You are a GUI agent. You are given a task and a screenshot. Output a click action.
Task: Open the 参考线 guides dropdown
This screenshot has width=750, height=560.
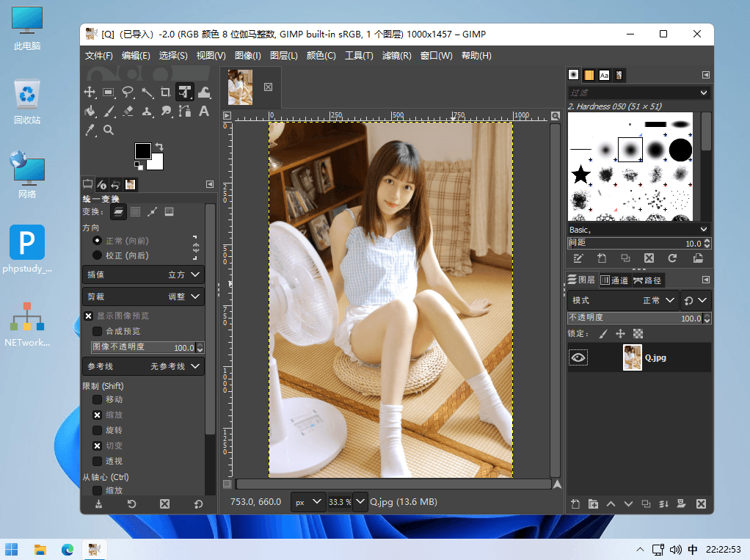144,366
